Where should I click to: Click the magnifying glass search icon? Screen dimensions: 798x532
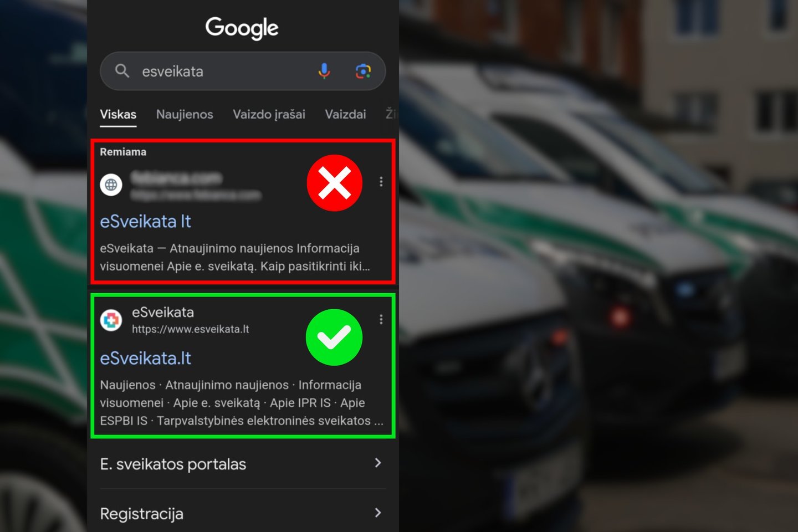click(x=122, y=71)
